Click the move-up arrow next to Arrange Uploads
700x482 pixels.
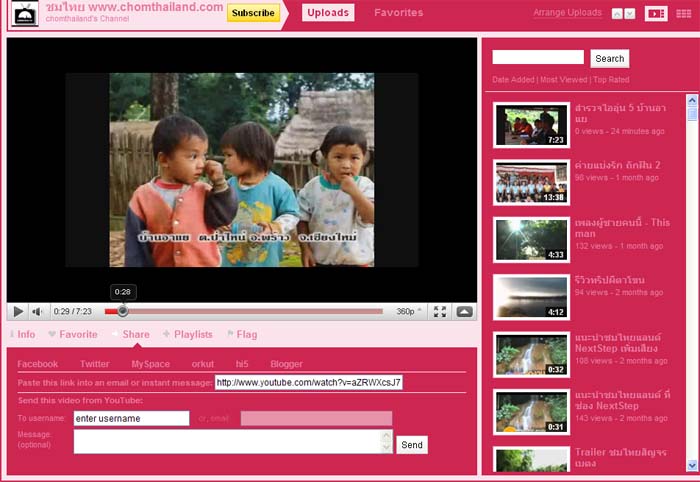(x=617, y=14)
